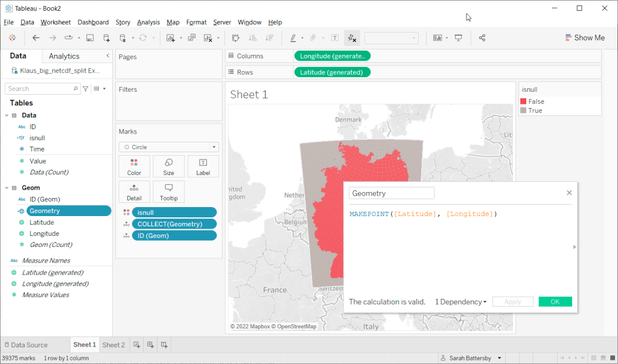This screenshot has width=618, height=364.
Task: Click the Size button on Marks card
Action: tap(169, 167)
